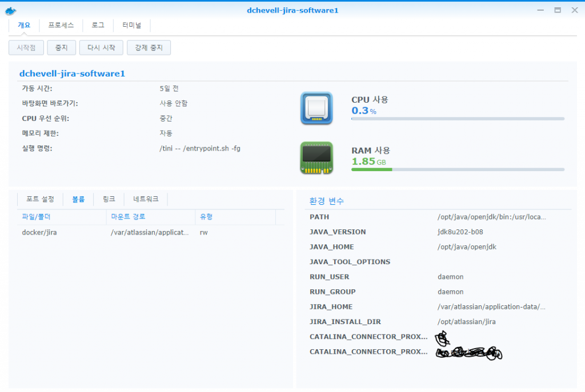Open the 로그 tab
This screenshot has height=392, width=585.
[x=98, y=25]
